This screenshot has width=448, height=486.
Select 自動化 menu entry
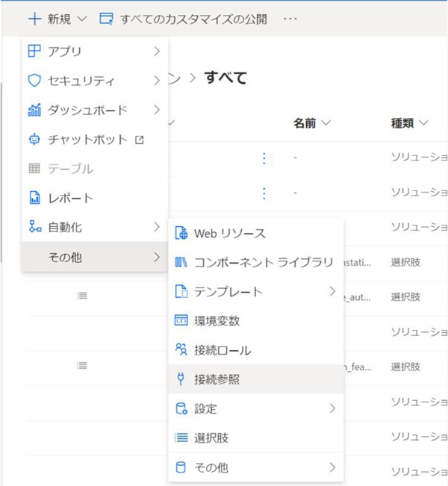point(65,228)
